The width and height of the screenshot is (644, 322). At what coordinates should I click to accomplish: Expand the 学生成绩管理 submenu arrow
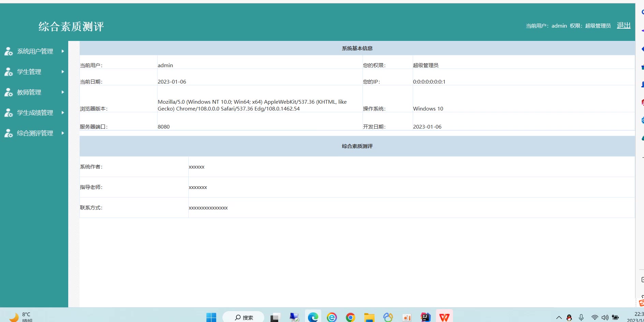coord(63,113)
